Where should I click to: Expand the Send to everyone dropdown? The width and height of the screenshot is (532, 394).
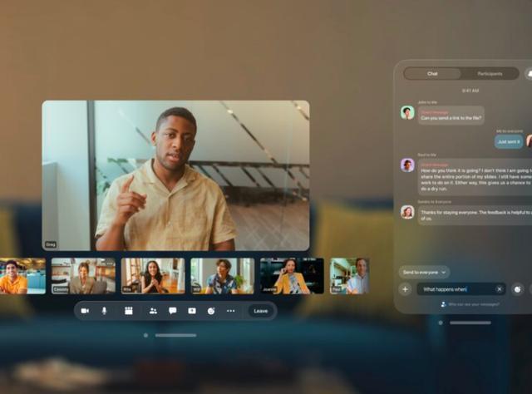425,272
